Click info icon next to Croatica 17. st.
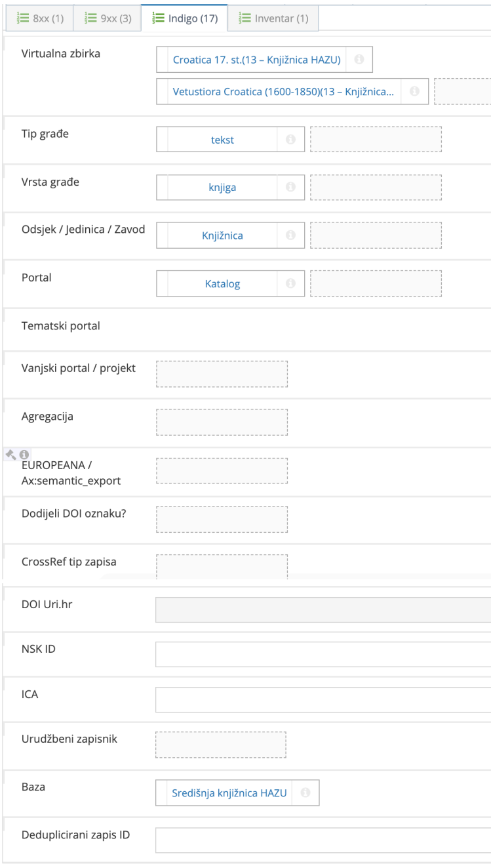The width and height of the screenshot is (491, 868). click(359, 59)
